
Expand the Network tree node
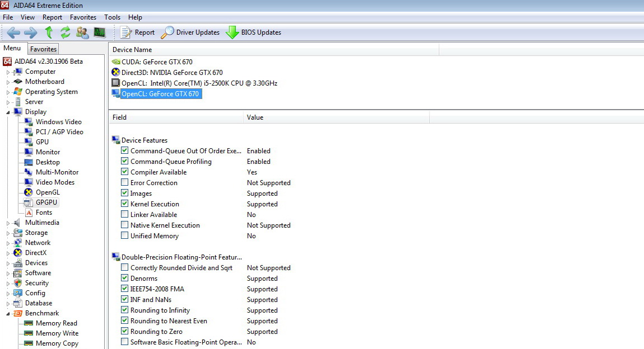pyautogui.click(x=8, y=243)
